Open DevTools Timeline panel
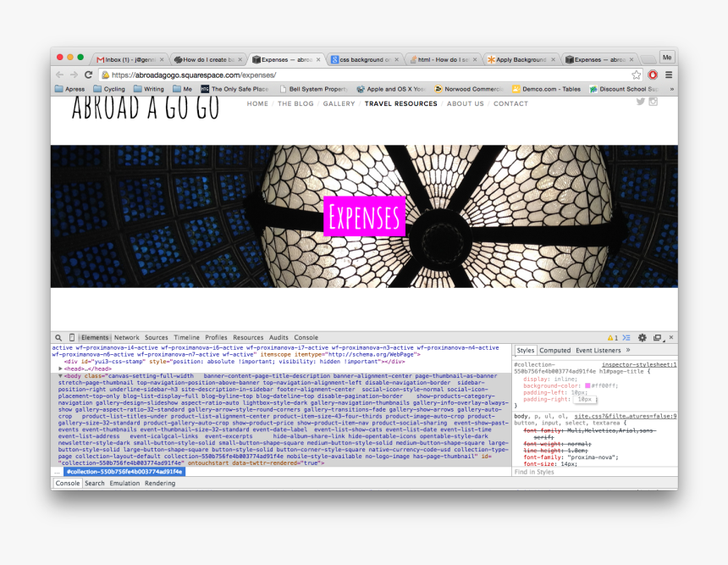 pos(186,338)
